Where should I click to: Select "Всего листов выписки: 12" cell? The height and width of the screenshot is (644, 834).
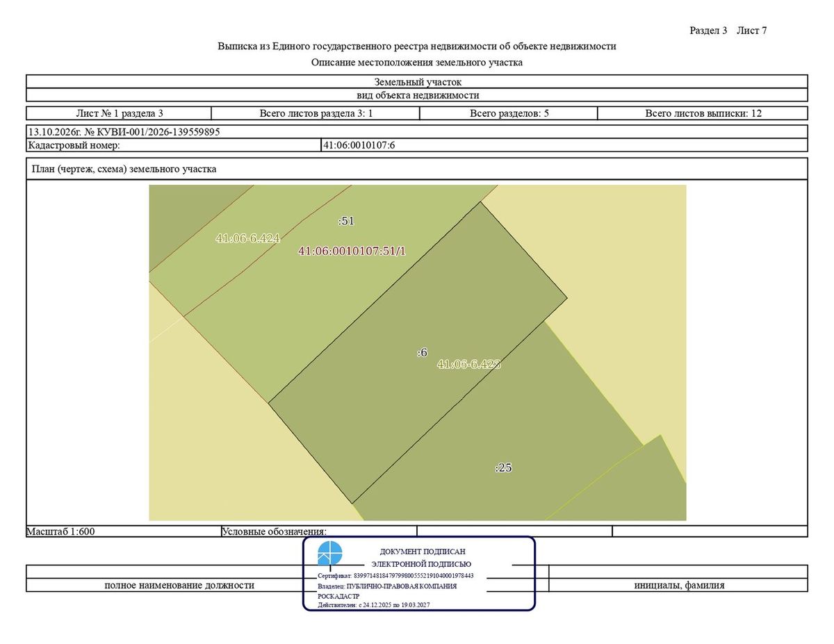click(x=703, y=113)
